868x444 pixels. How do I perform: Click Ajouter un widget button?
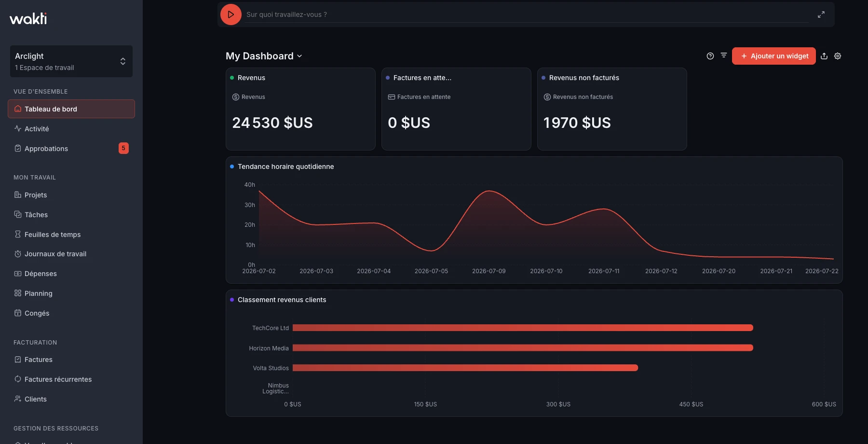pos(774,56)
